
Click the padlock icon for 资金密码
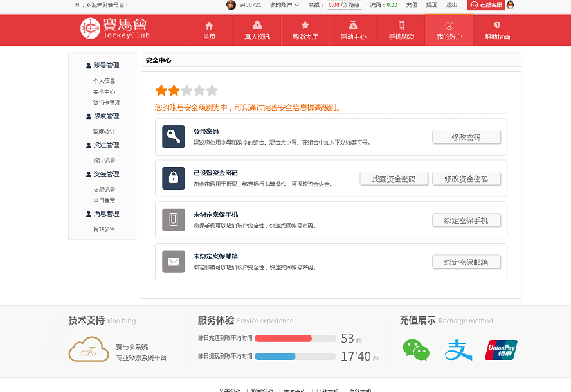[x=173, y=178]
